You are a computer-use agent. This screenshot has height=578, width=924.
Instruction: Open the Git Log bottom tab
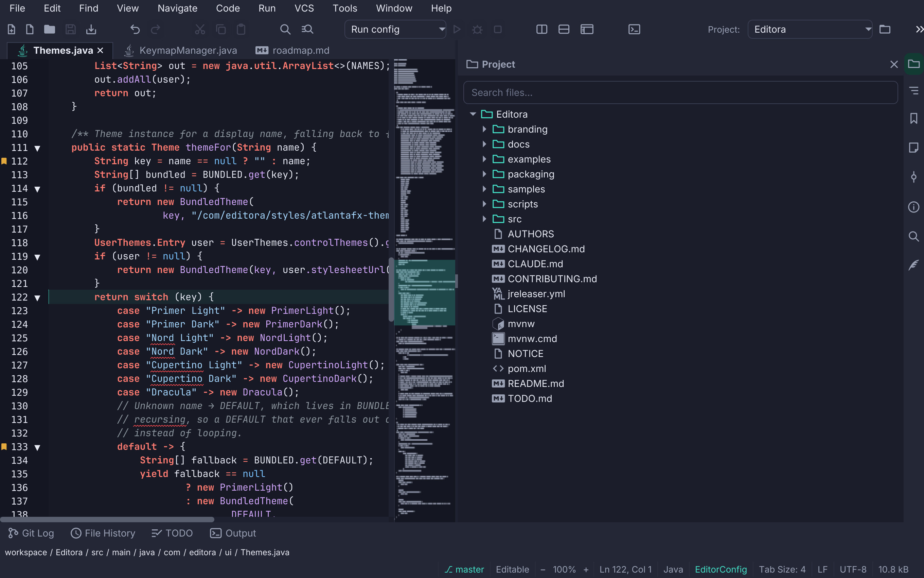31,533
